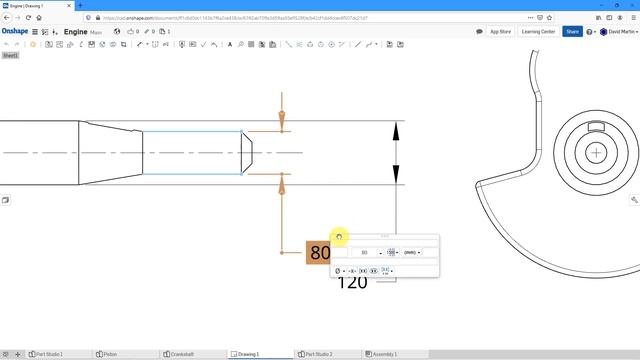Select the Line drawing tool
The height and width of the screenshot is (360, 640).
[358, 44]
